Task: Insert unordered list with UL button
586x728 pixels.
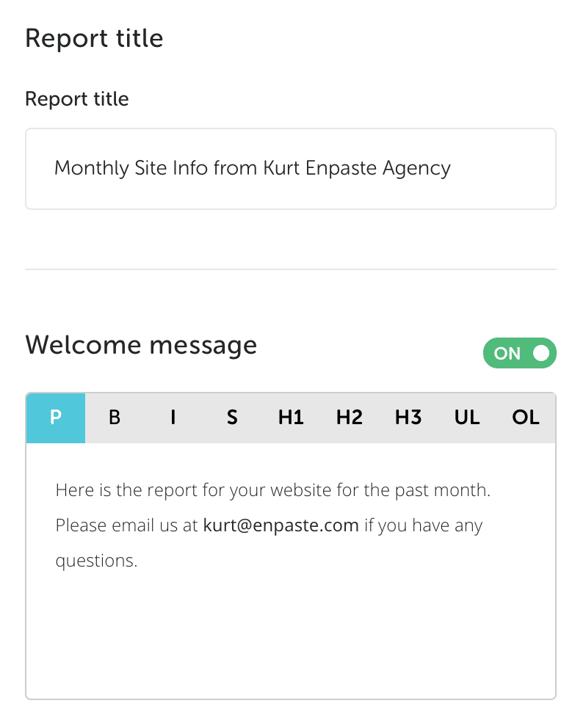Action: pos(467,418)
